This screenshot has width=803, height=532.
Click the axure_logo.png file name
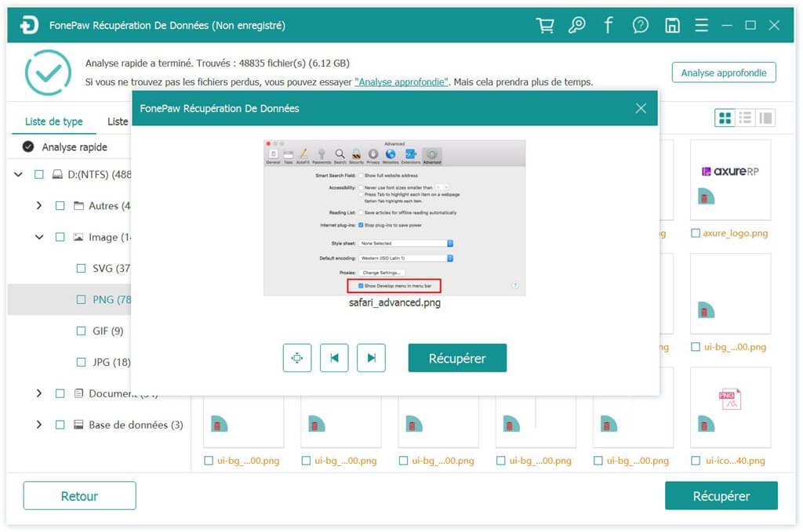(736, 233)
